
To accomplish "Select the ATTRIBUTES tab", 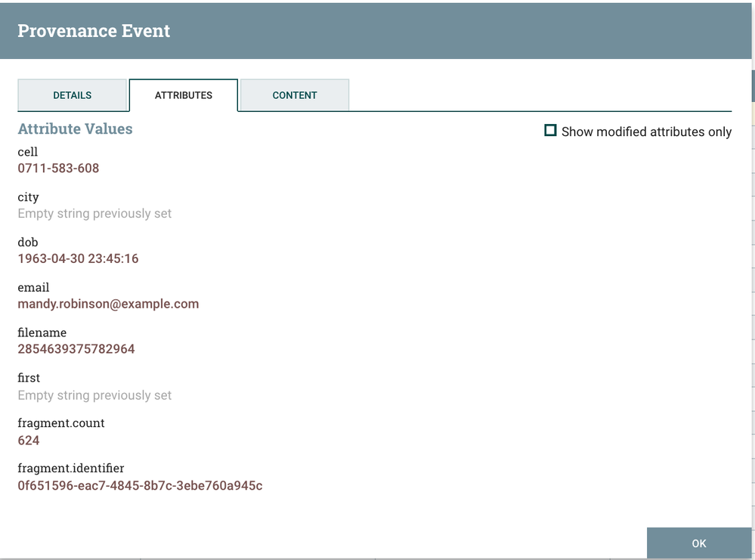I will [183, 95].
